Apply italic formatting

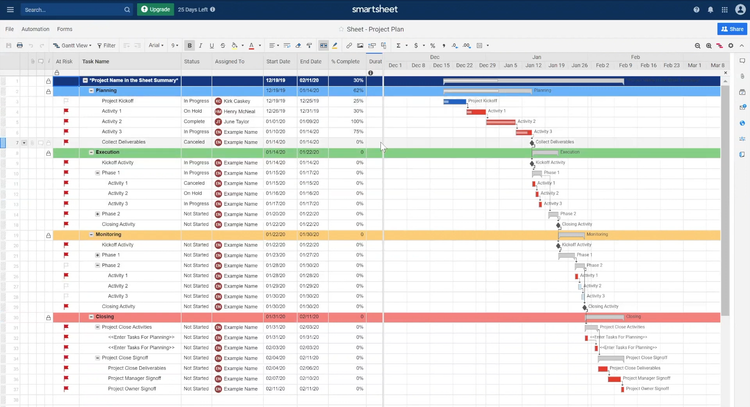[200, 45]
